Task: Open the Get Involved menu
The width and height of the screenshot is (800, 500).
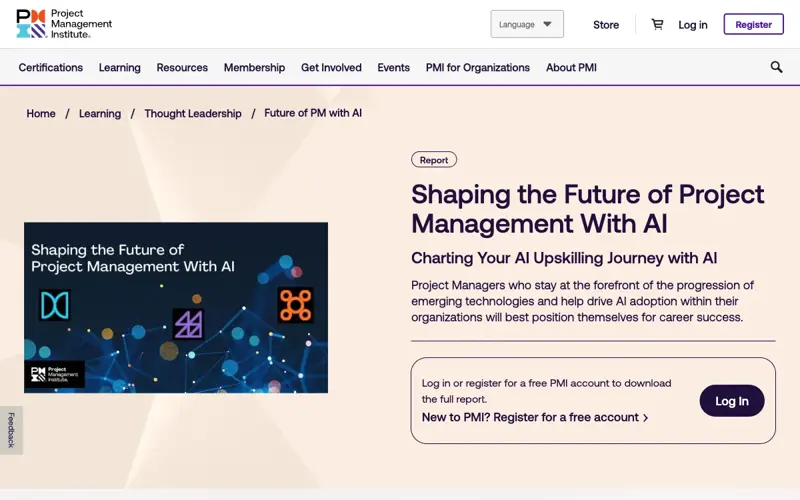Action: pyautogui.click(x=331, y=67)
